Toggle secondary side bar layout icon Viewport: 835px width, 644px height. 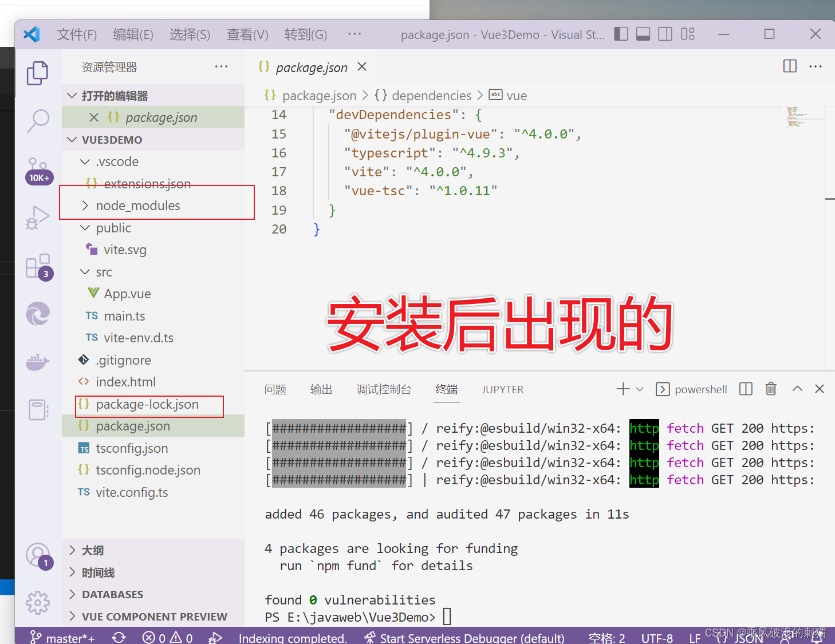[x=665, y=34]
